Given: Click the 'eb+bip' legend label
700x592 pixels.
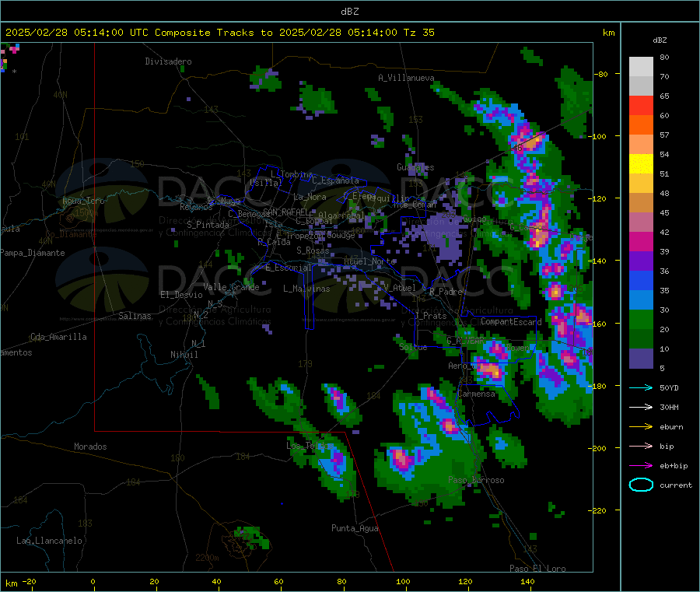Looking at the screenshot, I should point(674,466).
